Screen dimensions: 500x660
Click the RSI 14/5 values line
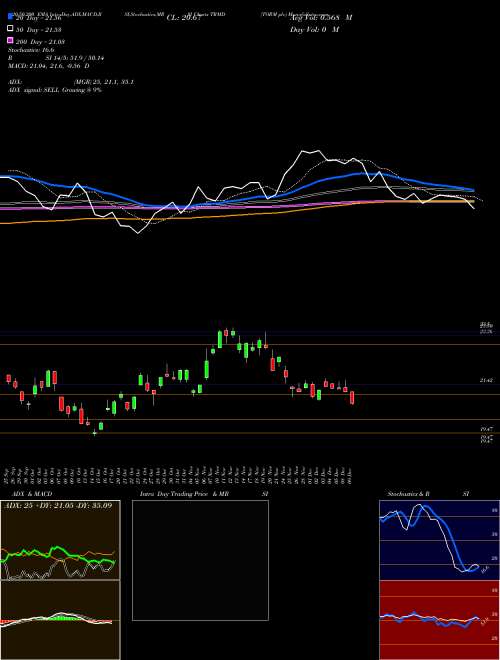tap(56, 58)
